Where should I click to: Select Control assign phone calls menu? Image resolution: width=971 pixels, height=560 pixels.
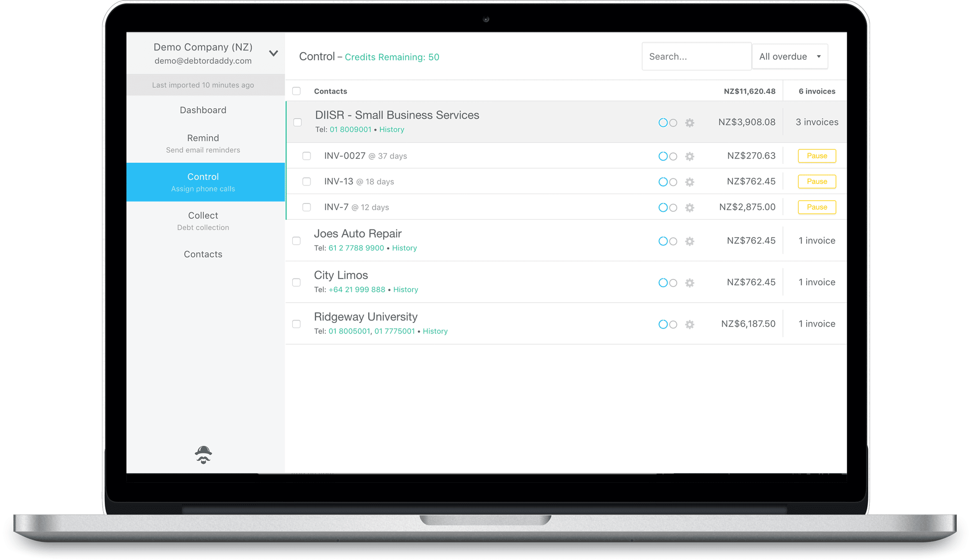(x=205, y=182)
